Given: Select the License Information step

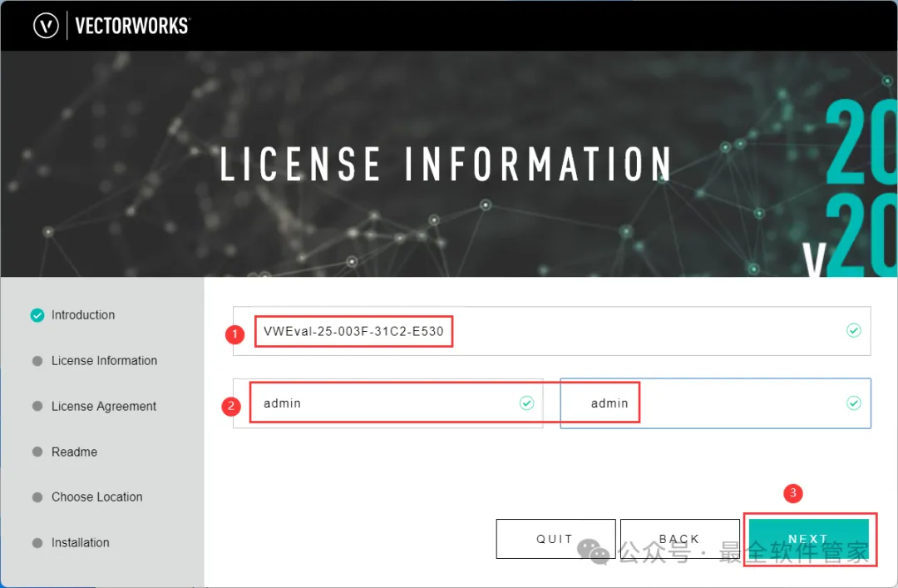Looking at the screenshot, I should pyautogui.click(x=95, y=360).
